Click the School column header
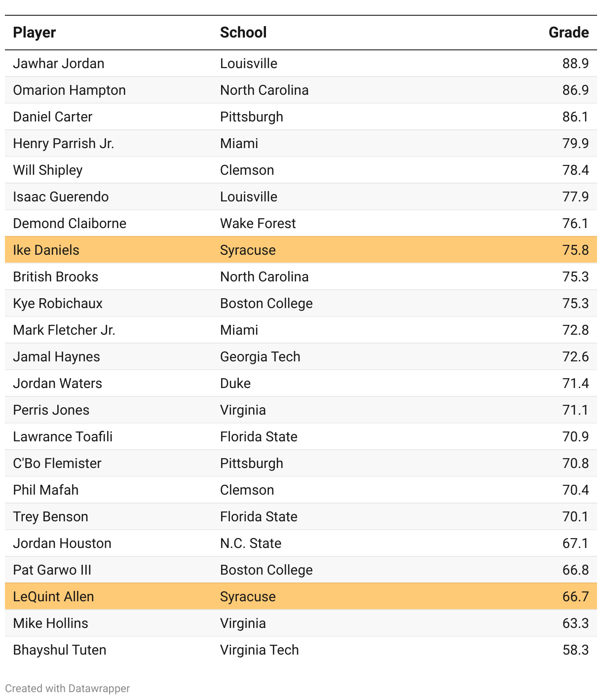The image size is (602, 700). click(x=243, y=33)
